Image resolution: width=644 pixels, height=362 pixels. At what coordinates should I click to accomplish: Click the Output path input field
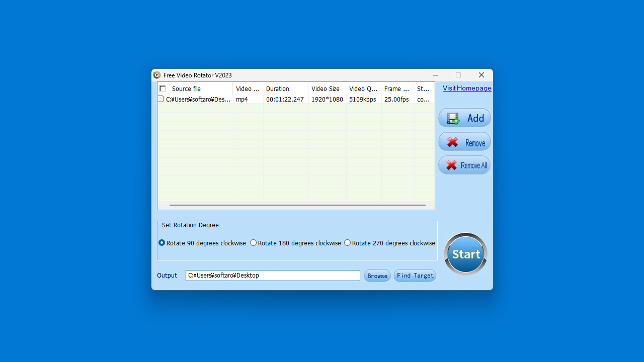point(273,276)
